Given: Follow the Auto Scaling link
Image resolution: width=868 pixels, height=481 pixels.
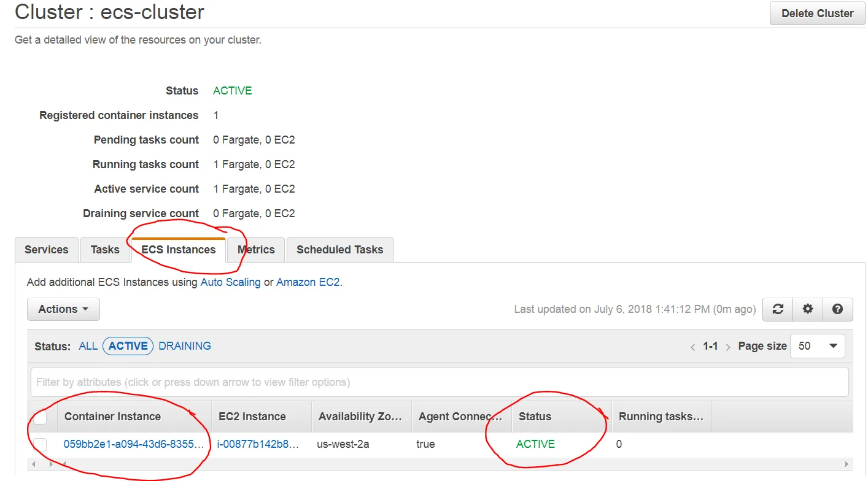Looking at the screenshot, I should pos(231,283).
